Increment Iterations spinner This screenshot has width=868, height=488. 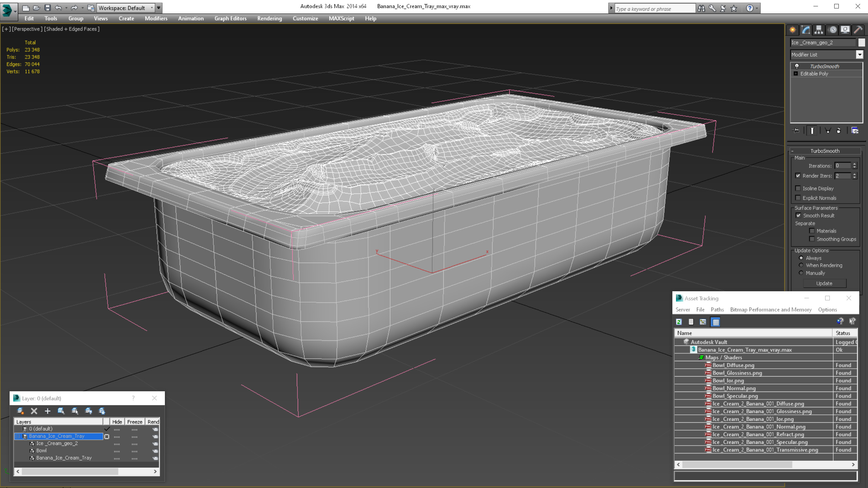coord(854,164)
